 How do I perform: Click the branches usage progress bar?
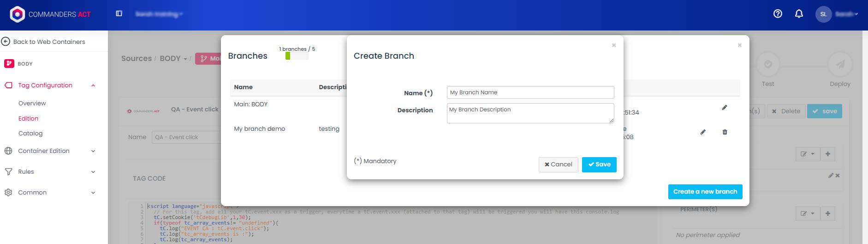click(x=297, y=56)
